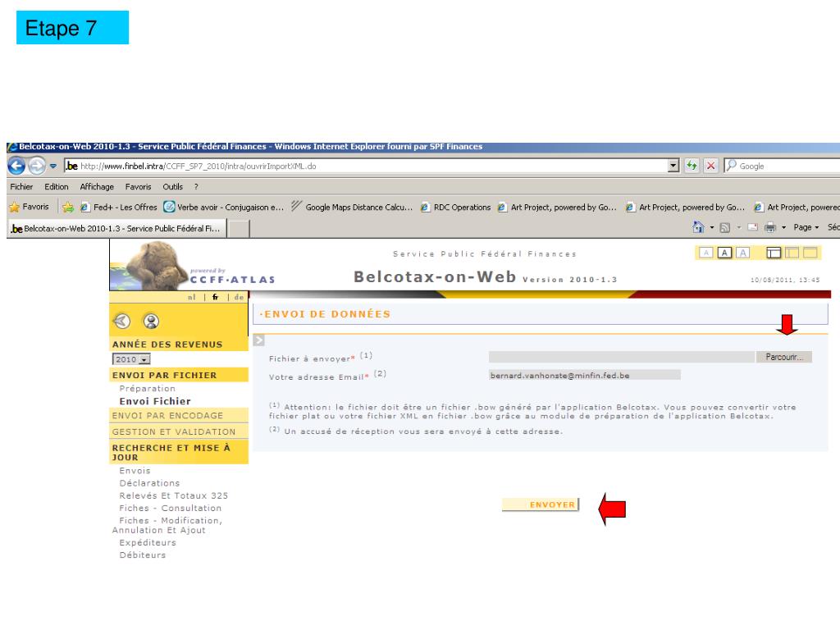Open the Outils menu

172,186
